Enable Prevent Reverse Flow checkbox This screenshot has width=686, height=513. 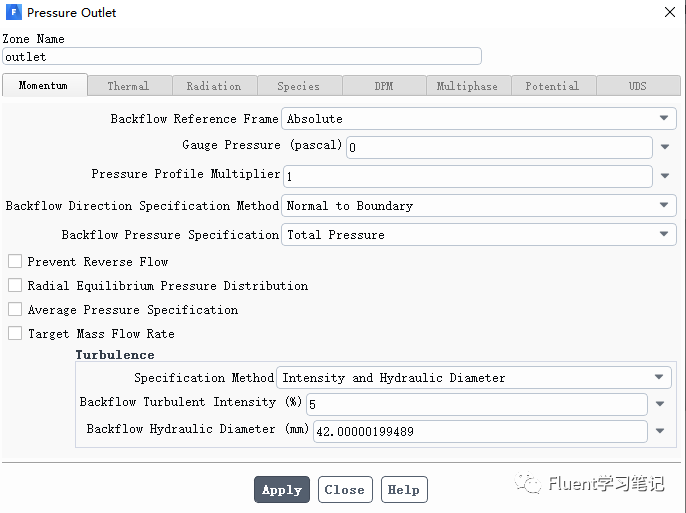15,261
